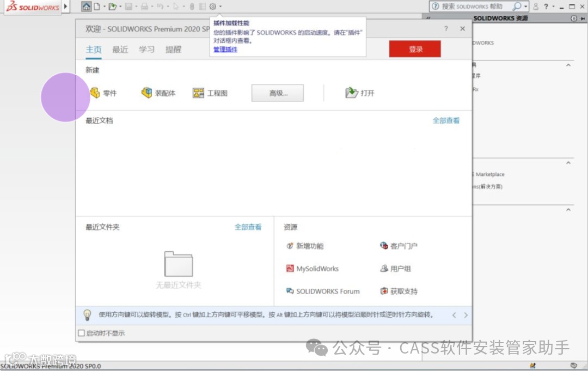Open the dropdown arrow next to Open icon

pos(120,7)
